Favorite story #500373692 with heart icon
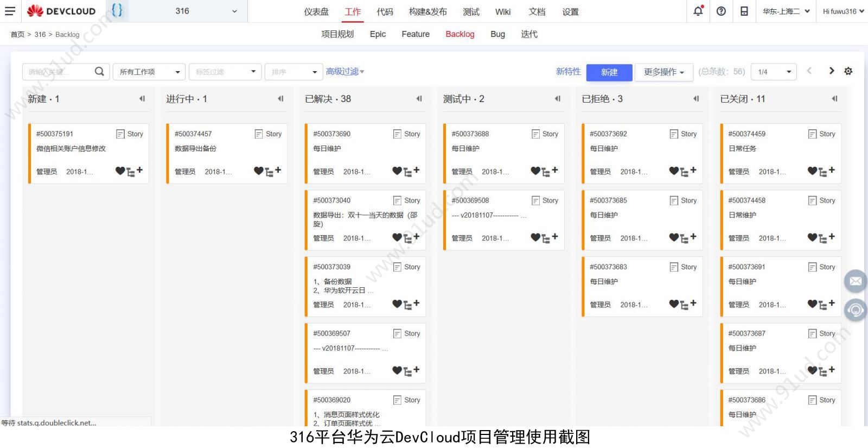This screenshot has width=868, height=448. [674, 171]
